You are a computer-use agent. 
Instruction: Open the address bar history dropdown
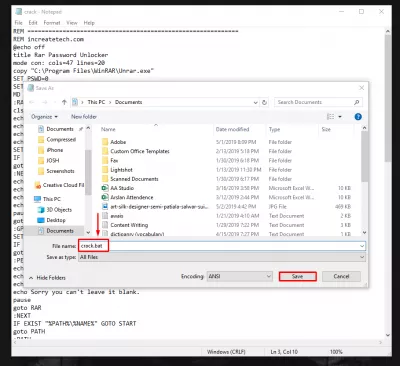255,102
